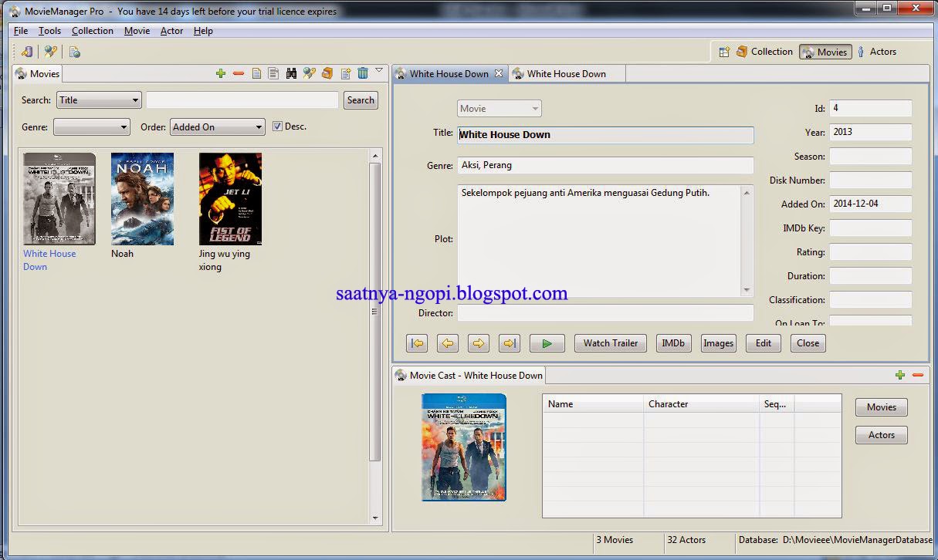The image size is (938, 560).
Task: Select the Fist of Legend poster thumbnail
Action: [x=230, y=199]
